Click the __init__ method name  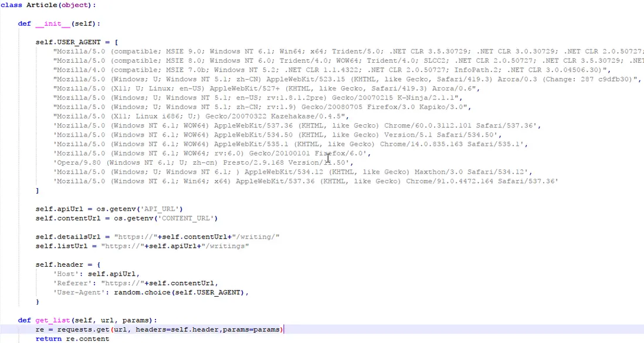(53, 23)
